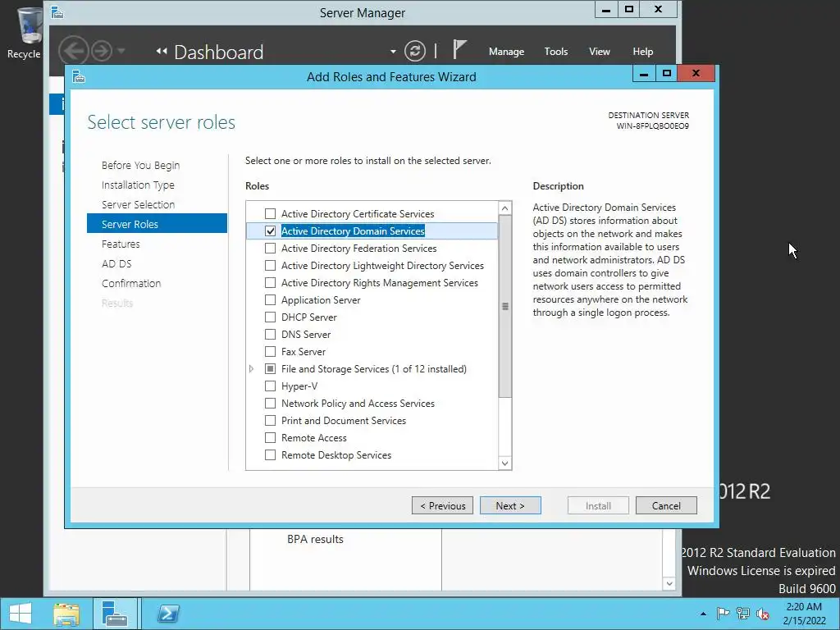Image resolution: width=840 pixels, height=630 pixels.
Task: Open the network tray icon
Action: point(743,614)
